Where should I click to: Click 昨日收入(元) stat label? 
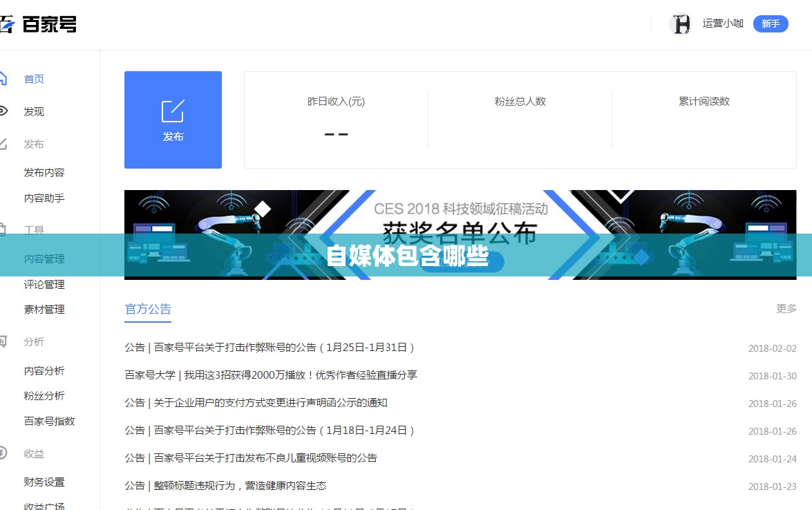pyautogui.click(x=336, y=102)
